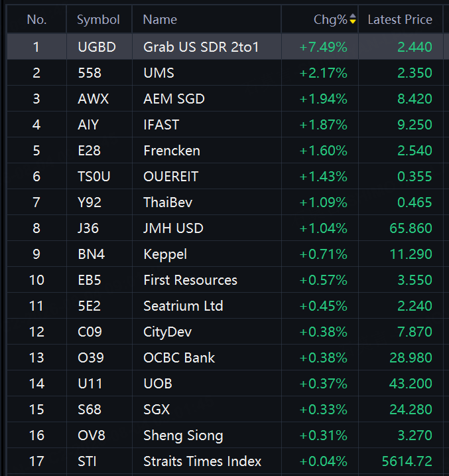Click the Symbol column header

[x=98, y=20]
